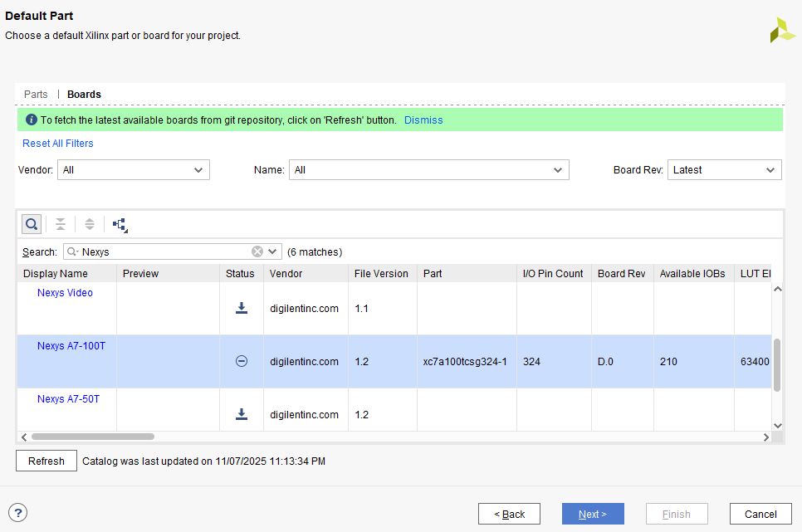Click the hierarchy tree view toolbar icon
This screenshot has height=532, width=802.
pos(120,224)
